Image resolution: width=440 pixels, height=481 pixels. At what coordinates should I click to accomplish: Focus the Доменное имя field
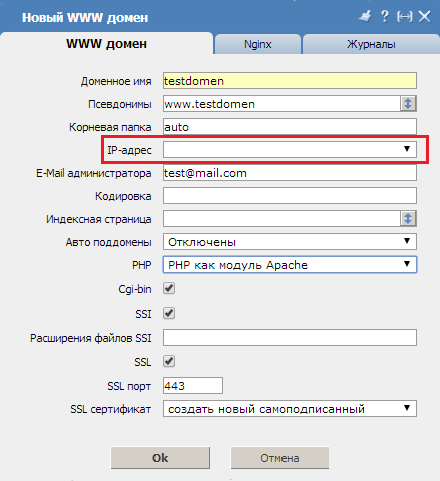[x=290, y=81]
